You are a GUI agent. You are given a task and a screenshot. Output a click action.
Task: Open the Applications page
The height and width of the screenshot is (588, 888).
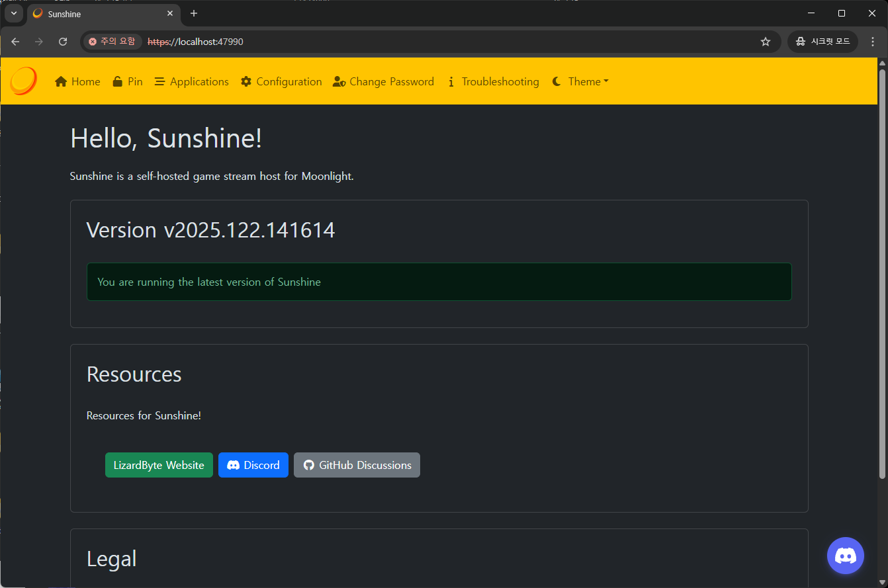click(x=191, y=81)
